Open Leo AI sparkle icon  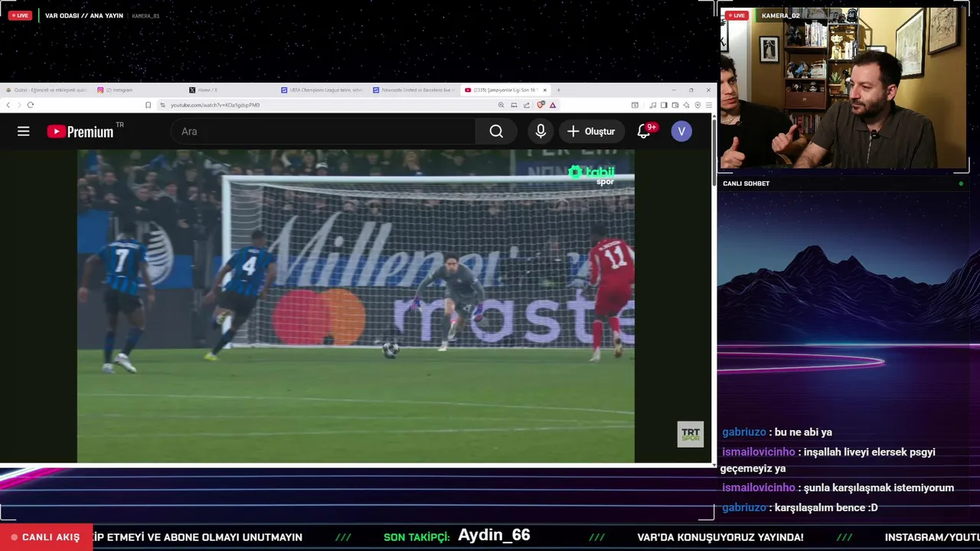pos(686,105)
